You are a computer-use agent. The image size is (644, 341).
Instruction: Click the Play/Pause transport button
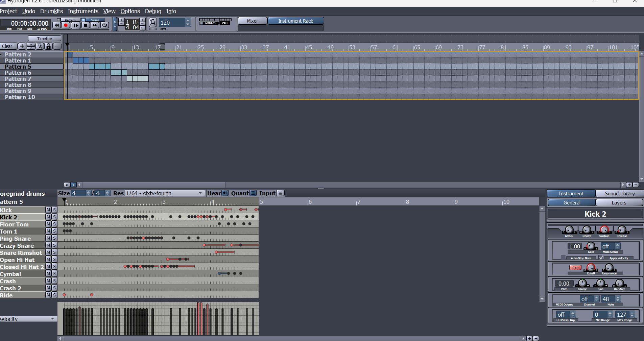pos(75,25)
